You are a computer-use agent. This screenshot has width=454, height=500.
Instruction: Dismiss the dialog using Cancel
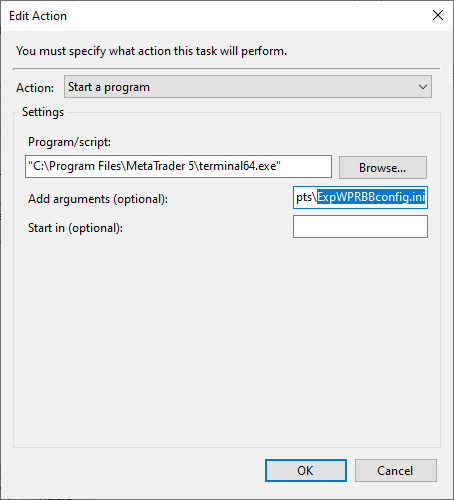(x=395, y=470)
